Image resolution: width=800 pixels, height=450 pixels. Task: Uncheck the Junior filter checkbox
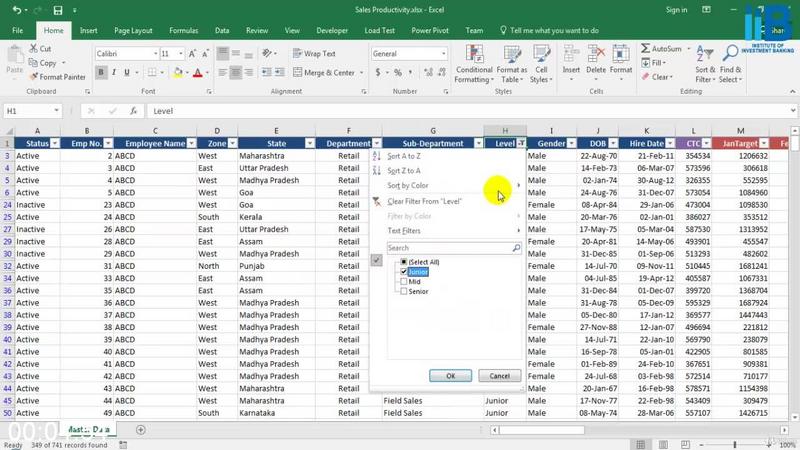click(x=404, y=271)
